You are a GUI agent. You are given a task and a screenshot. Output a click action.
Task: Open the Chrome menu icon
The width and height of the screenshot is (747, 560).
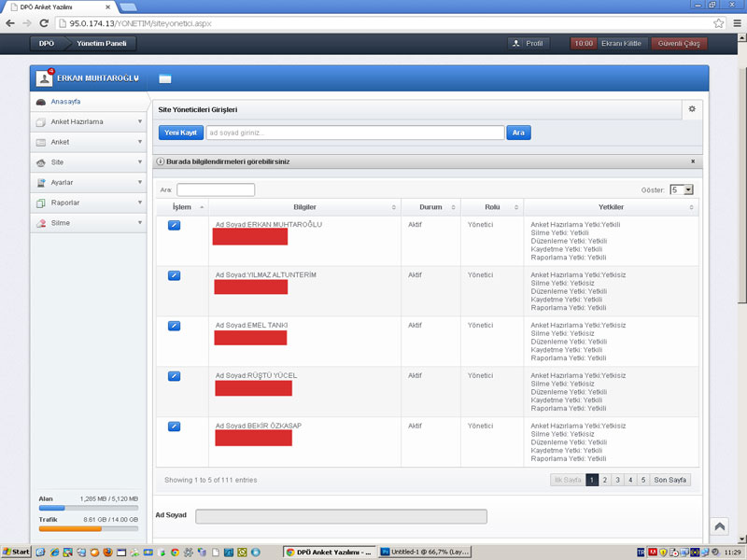tap(737, 23)
